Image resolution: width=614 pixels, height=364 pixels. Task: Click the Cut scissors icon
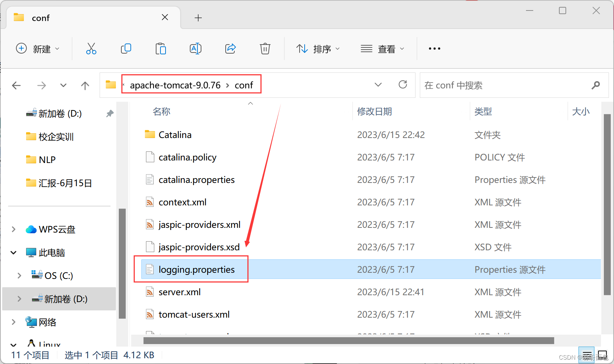(91, 49)
